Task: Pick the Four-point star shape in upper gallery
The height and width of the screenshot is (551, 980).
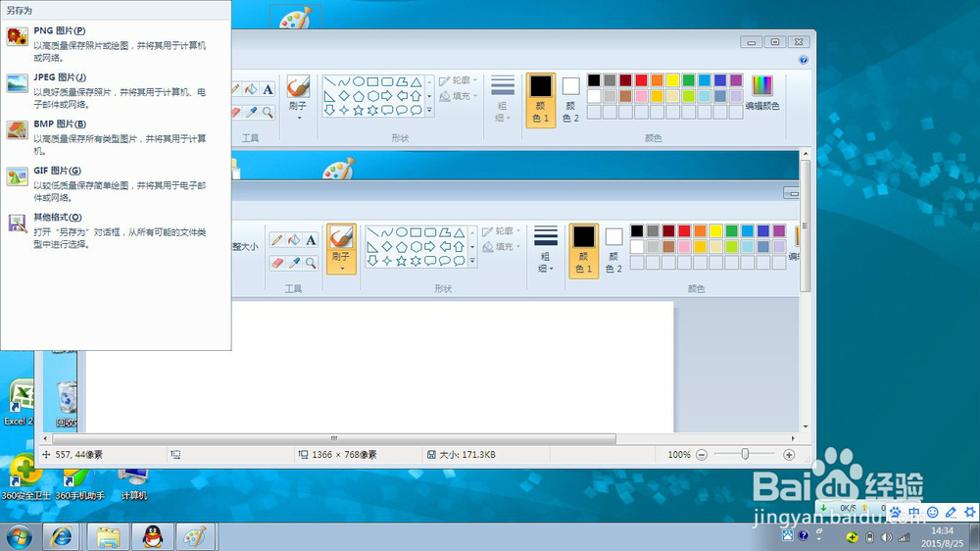Action: (x=344, y=110)
